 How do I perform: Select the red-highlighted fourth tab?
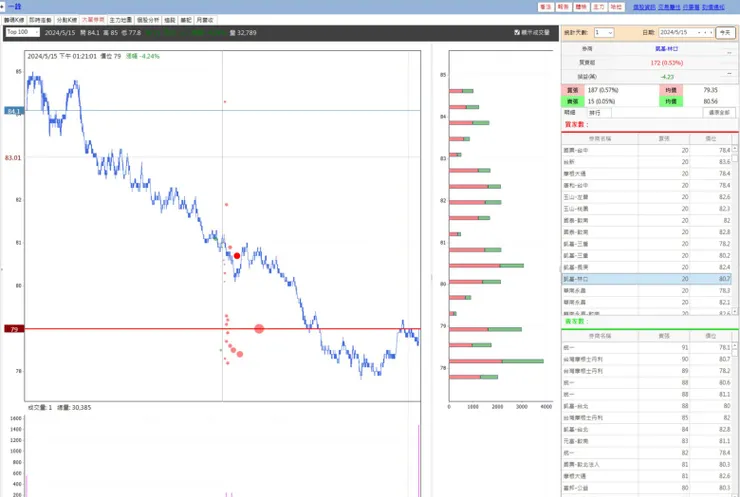93,20
